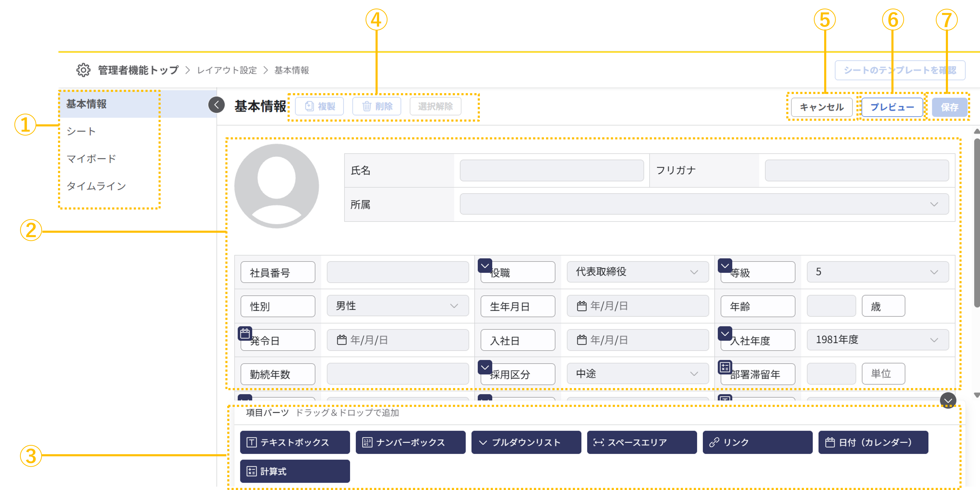Click the 生年月日 date field
The image size is (980, 490).
[x=638, y=306]
